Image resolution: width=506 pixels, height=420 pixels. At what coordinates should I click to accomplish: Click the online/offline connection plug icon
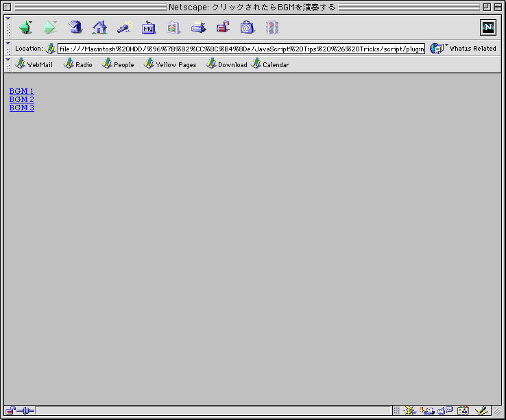25,410
